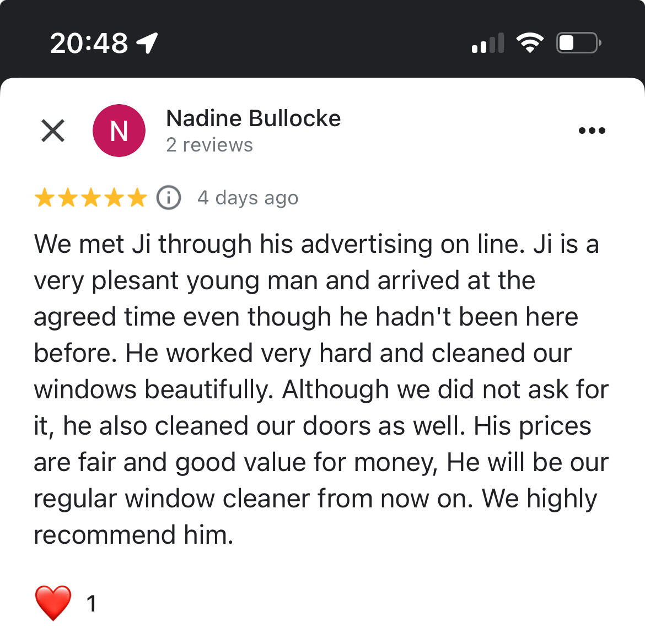Click the fifth yellow rating star

coord(137,198)
